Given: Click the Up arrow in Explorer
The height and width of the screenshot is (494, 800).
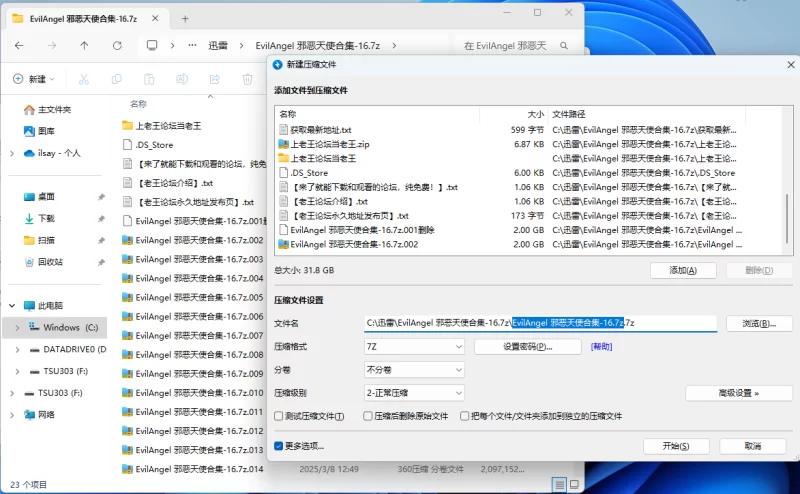Looking at the screenshot, I should (x=84, y=45).
